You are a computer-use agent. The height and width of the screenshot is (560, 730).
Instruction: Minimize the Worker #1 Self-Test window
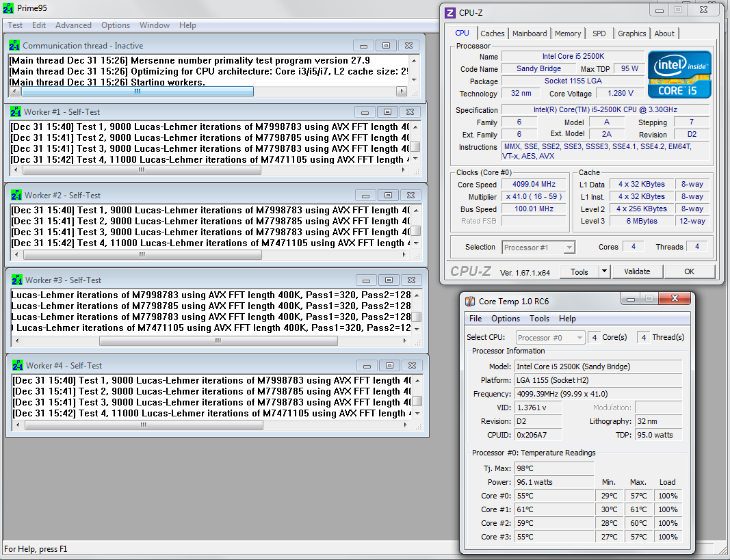(365, 112)
